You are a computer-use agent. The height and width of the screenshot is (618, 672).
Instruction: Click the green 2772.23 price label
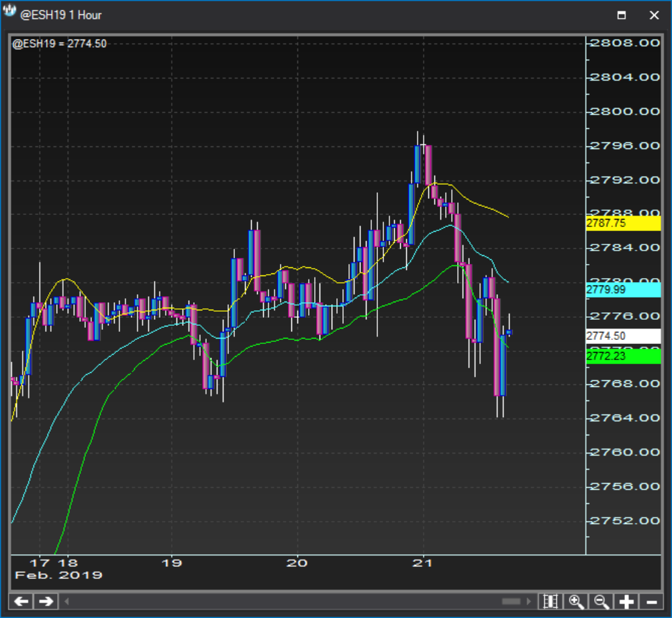(x=623, y=357)
